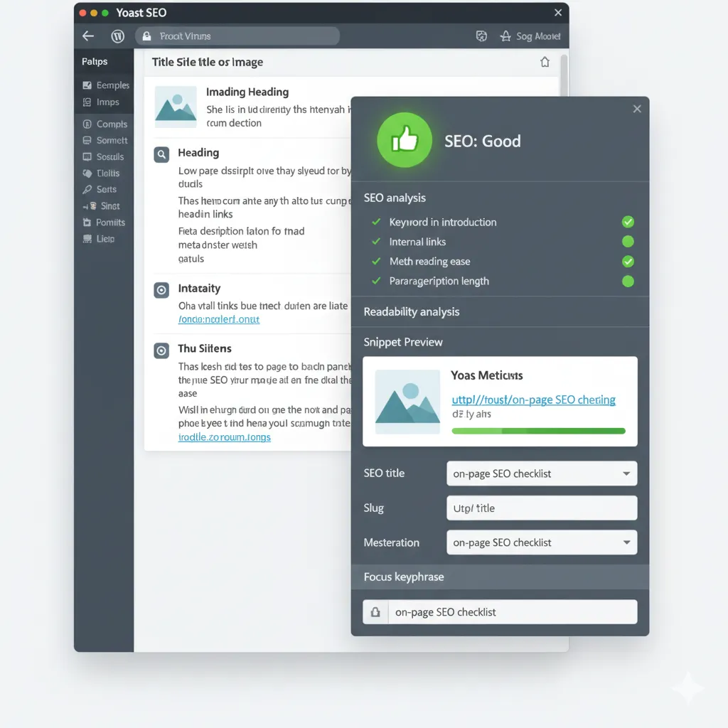The height and width of the screenshot is (728, 728).
Task: Click the lock icon in focus keyphrase field
Action: (375, 612)
